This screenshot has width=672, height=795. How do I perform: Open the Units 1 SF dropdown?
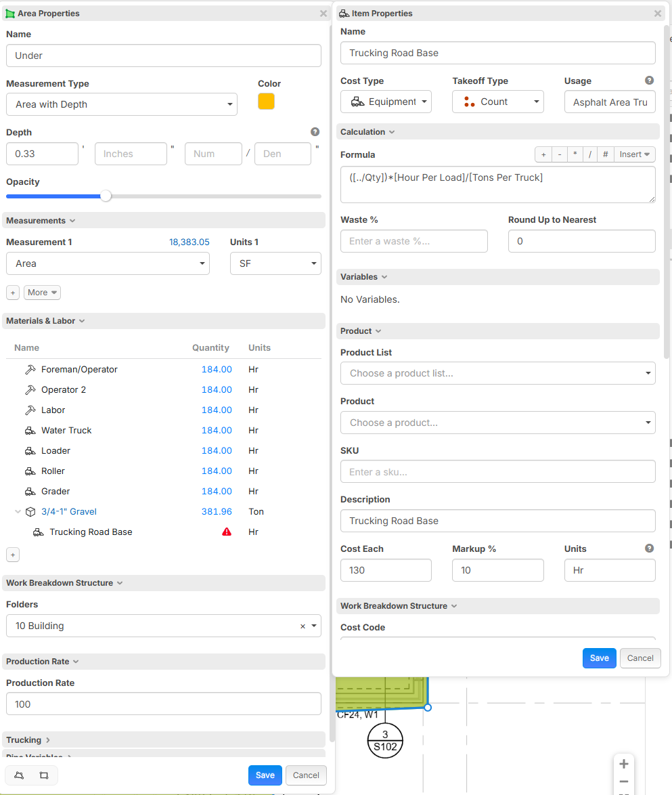coord(275,263)
